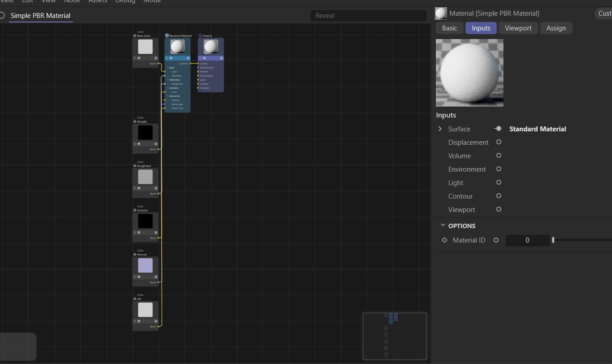Viewport: 612px width, 364px height.
Task: Collapse the Reflection group in Standard Material node
Action: click(167, 80)
